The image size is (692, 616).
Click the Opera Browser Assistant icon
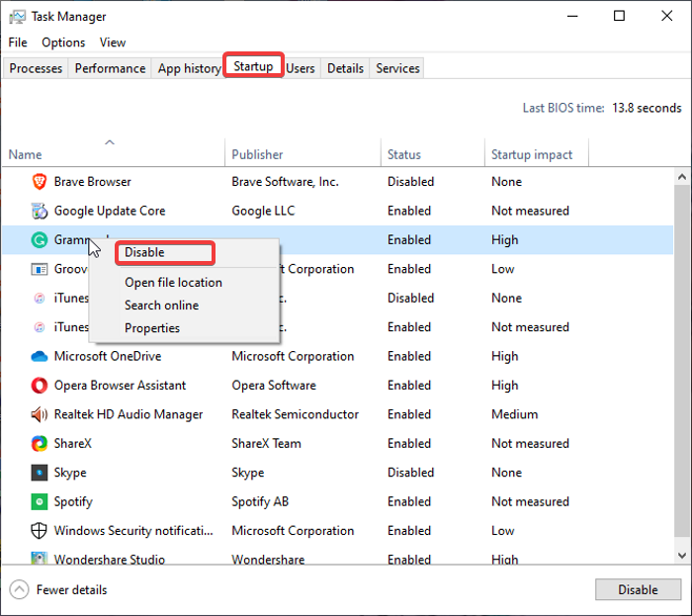tap(40, 386)
